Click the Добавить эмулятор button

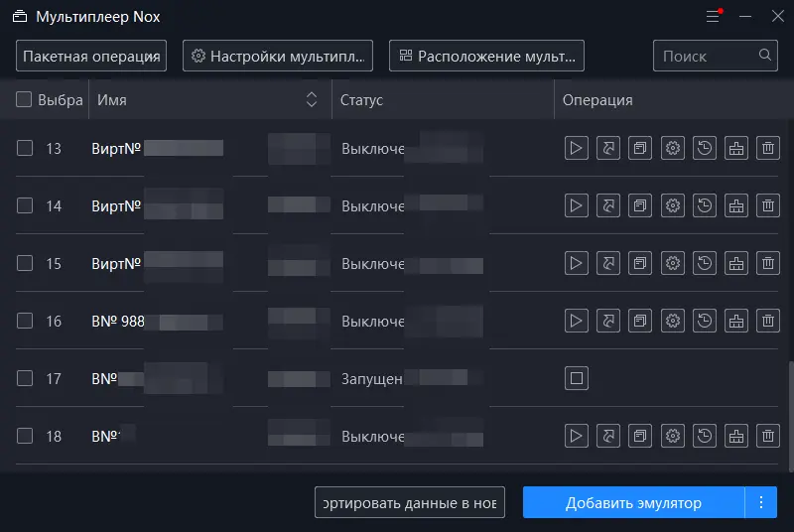pyautogui.click(x=633, y=502)
